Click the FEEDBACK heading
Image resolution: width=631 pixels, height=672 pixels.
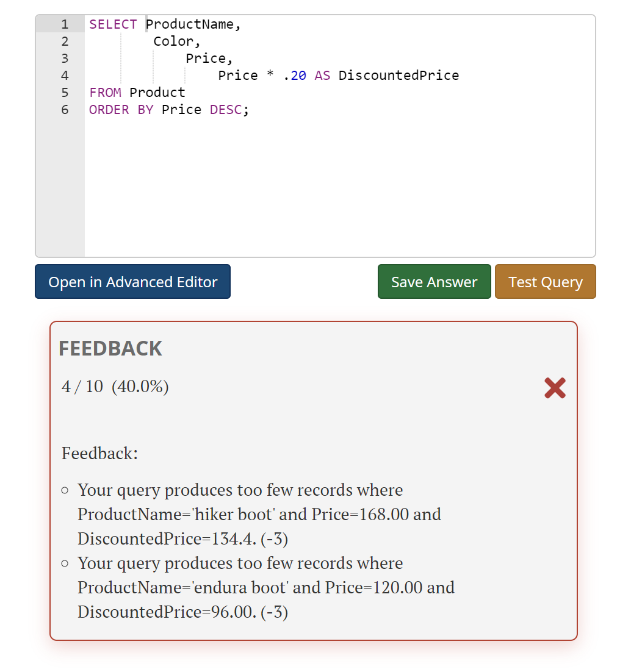[110, 348]
